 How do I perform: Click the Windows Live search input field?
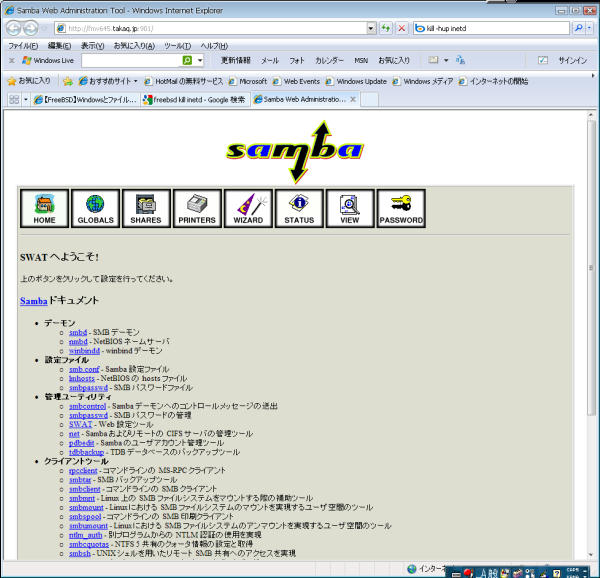(x=131, y=60)
